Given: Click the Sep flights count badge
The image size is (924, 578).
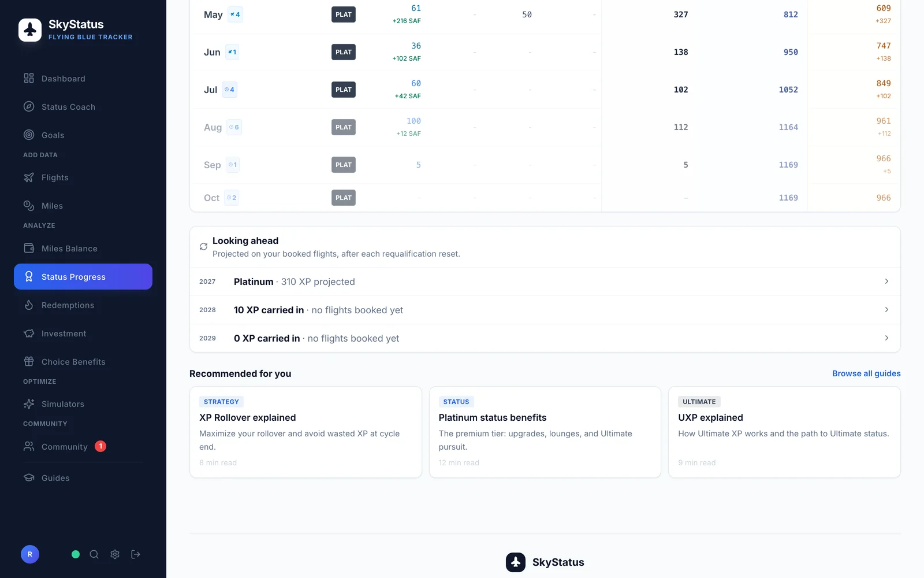Looking at the screenshot, I should coord(233,165).
